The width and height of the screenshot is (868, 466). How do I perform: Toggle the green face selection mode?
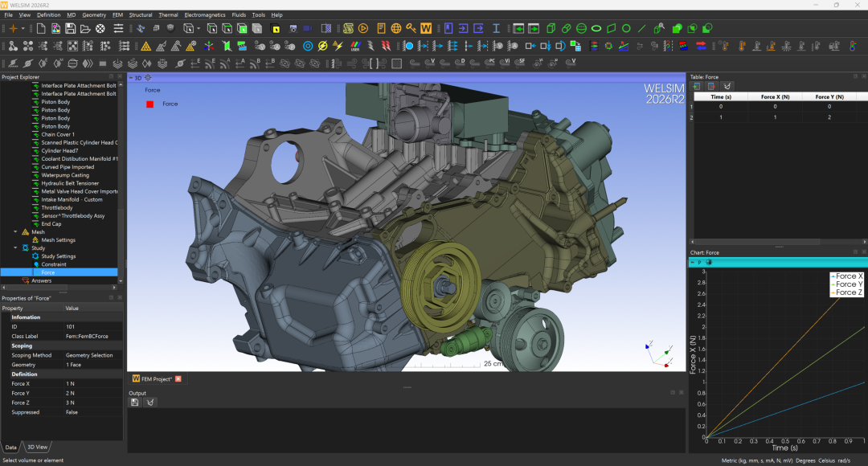pos(243,28)
